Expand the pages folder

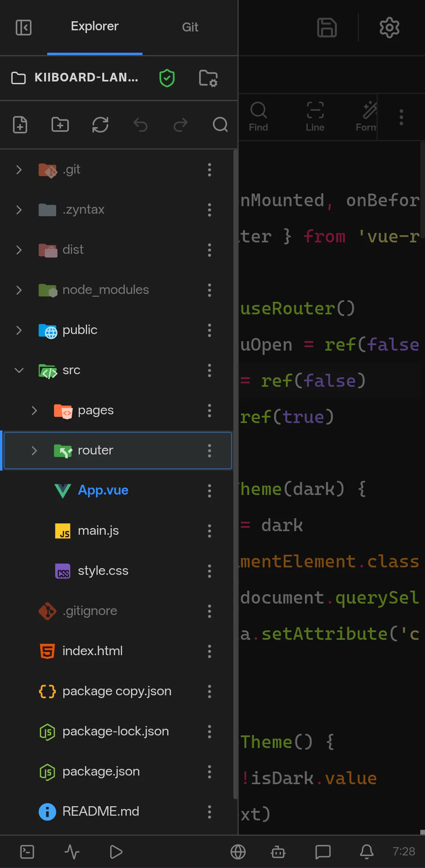click(34, 410)
